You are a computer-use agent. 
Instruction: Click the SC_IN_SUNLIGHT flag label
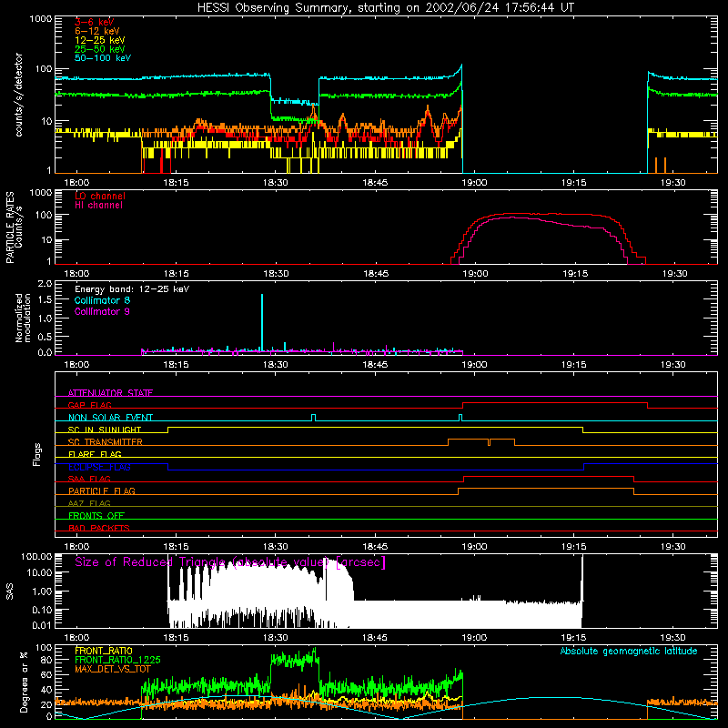tap(105, 430)
